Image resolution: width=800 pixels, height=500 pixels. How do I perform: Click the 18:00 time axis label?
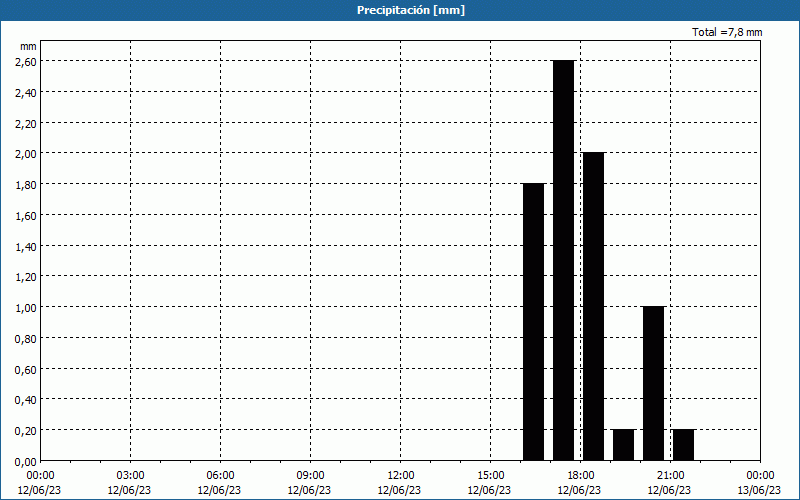tap(581, 476)
